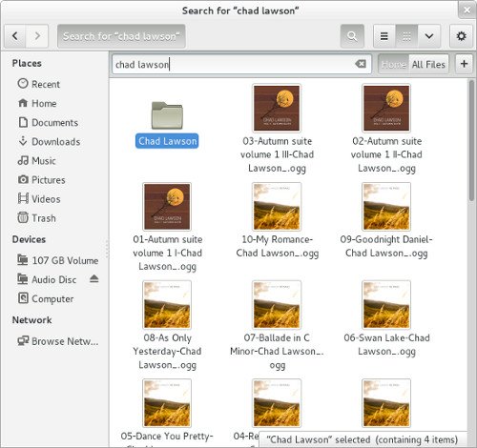This screenshot has width=477, height=448.
Task: Select the 06-Swan Lake file thumbnail
Action: [x=386, y=305]
